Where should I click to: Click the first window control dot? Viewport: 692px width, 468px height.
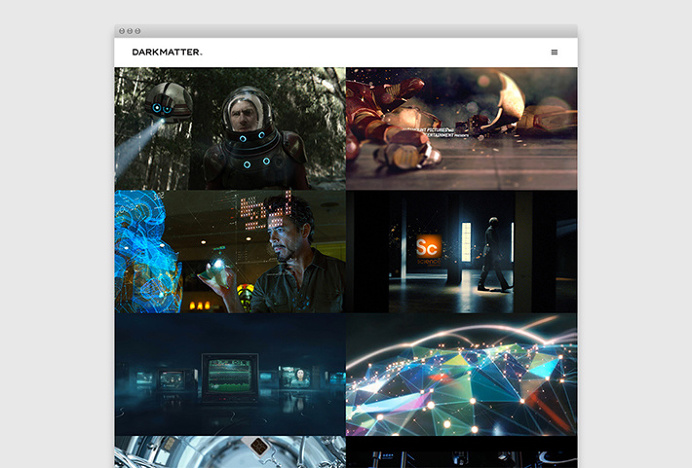click(122, 31)
